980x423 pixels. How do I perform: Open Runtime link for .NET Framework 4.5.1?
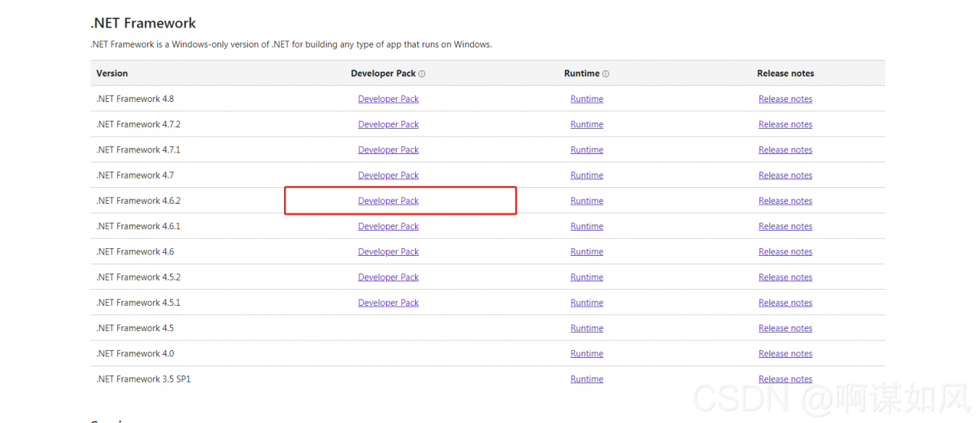[586, 303]
